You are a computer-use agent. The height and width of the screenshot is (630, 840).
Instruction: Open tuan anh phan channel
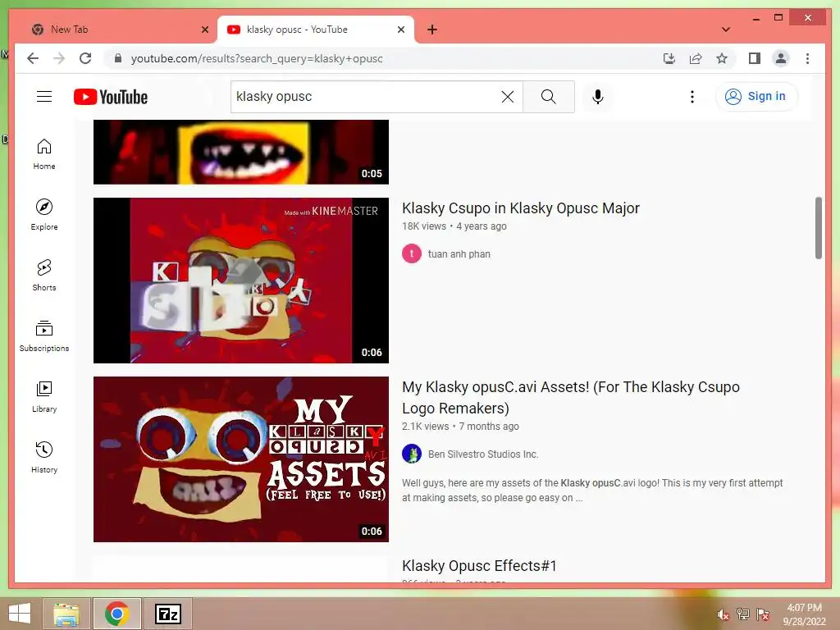(x=459, y=254)
